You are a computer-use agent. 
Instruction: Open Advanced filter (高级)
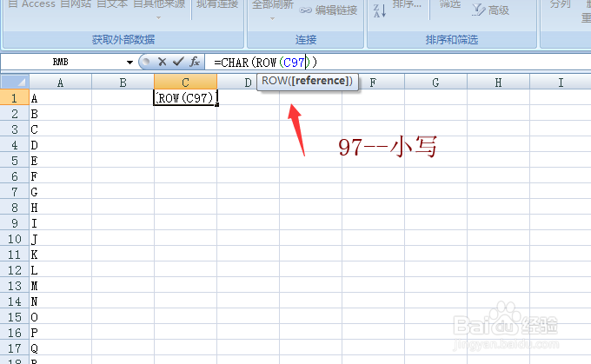pos(490,10)
